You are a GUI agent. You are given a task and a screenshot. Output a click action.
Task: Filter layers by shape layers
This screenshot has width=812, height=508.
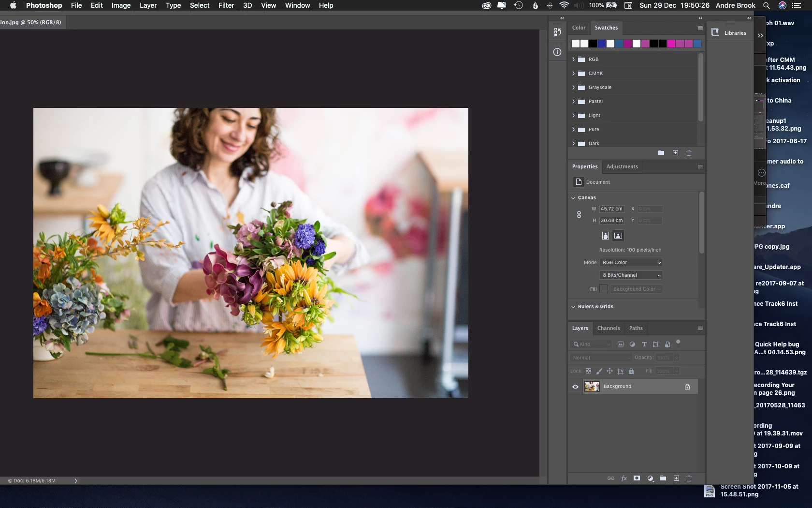[655, 344]
